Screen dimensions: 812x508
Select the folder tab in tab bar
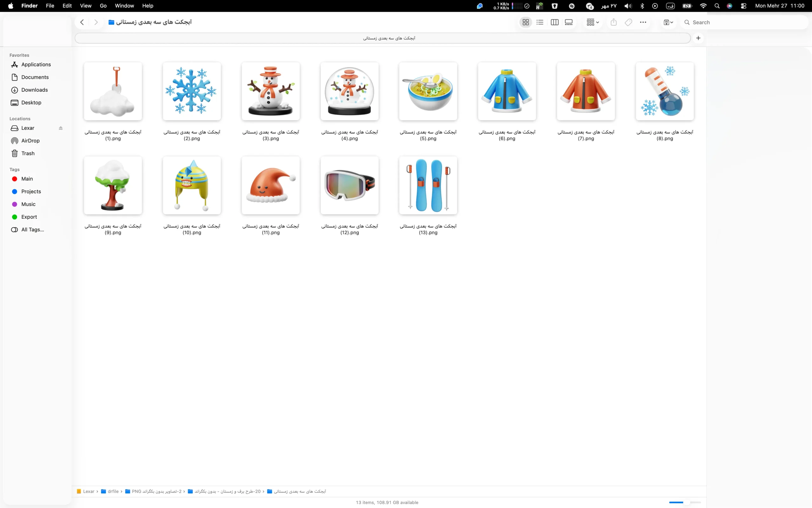[x=383, y=38]
